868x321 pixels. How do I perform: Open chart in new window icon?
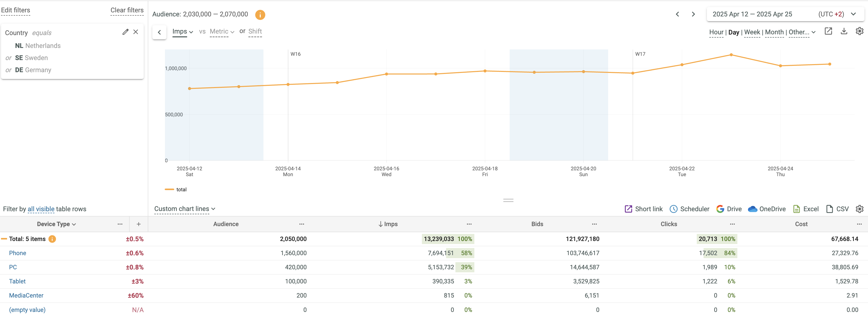point(828,31)
